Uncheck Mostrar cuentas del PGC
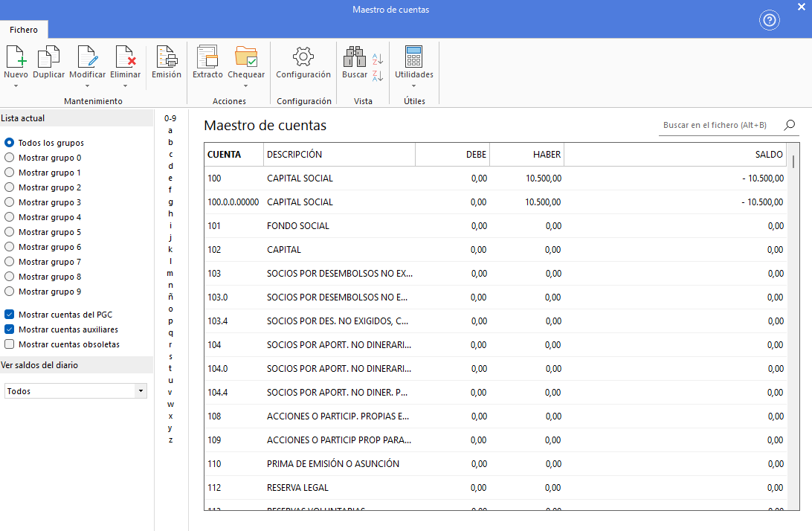Screen dimensions: 812x531 (10, 314)
